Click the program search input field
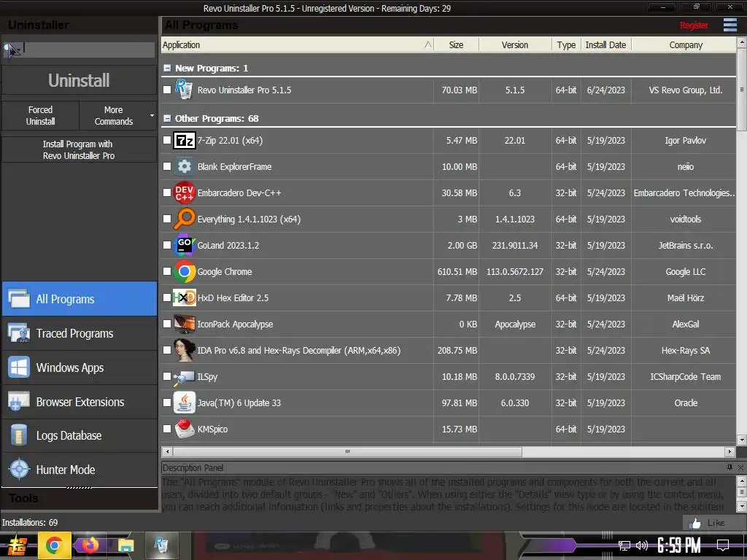This screenshot has width=747, height=560. (89, 50)
